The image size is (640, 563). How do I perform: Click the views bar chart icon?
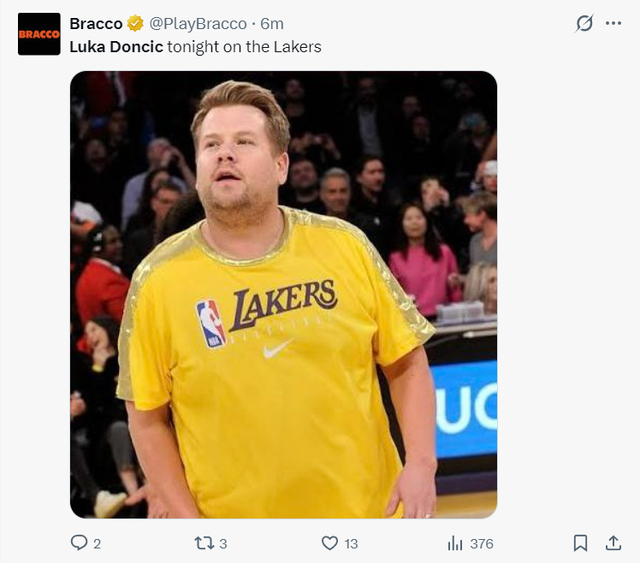[455, 543]
